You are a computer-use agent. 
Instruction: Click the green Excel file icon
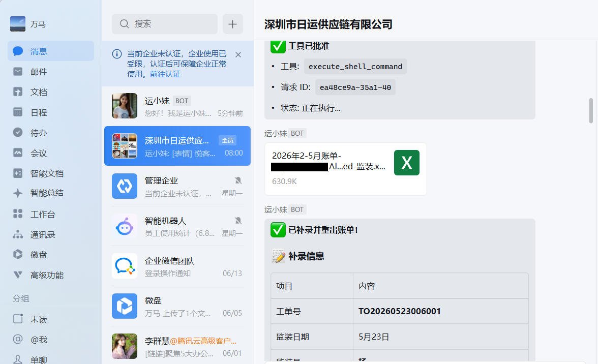[407, 163]
